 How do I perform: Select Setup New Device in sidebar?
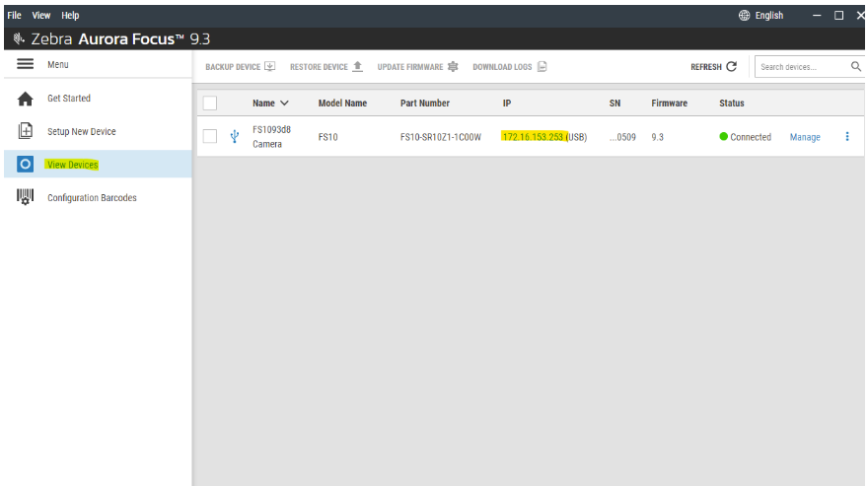(x=81, y=131)
